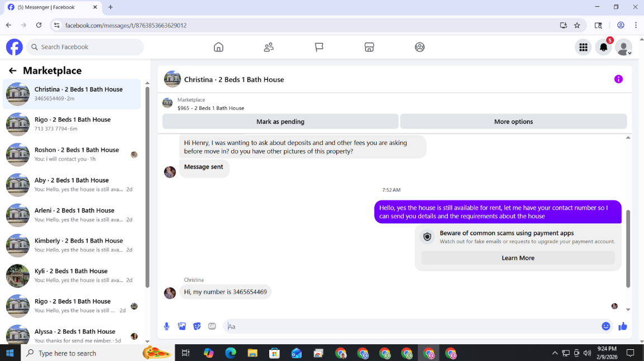Open the Facebook menu grid icon
This screenshot has height=361, width=644.
(583, 47)
